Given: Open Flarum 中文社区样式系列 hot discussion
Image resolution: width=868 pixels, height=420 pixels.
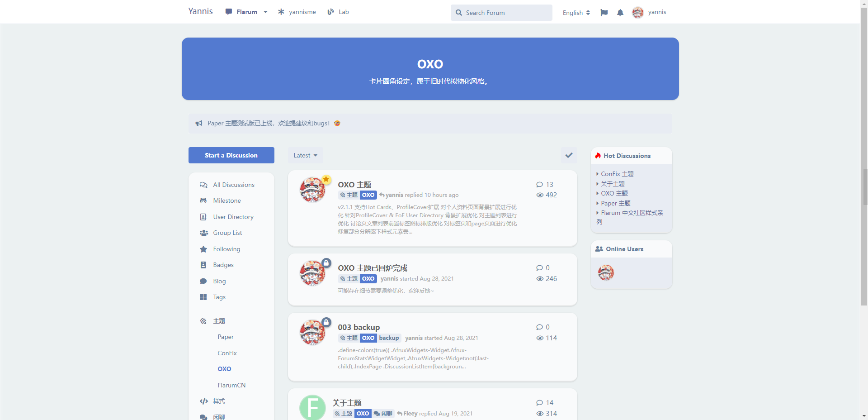Looking at the screenshot, I should point(630,217).
